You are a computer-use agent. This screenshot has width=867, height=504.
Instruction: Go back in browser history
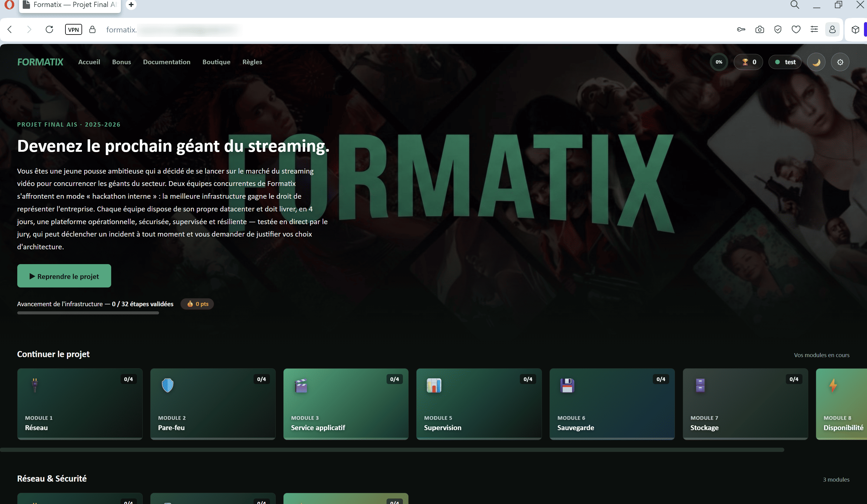10,30
